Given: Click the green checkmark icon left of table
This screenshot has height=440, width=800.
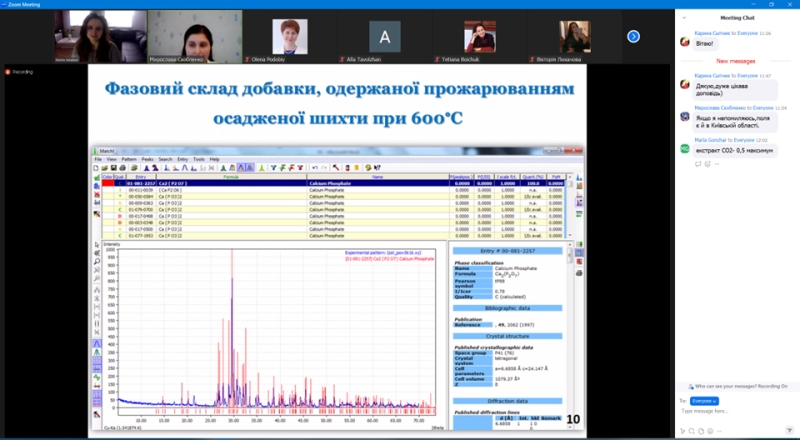Looking at the screenshot, I should point(97,177).
